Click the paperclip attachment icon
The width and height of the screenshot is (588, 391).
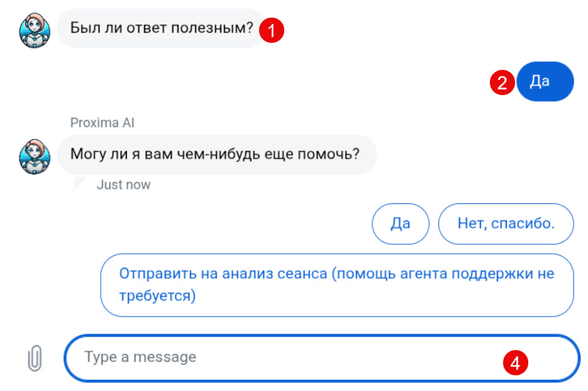[x=35, y=358]
